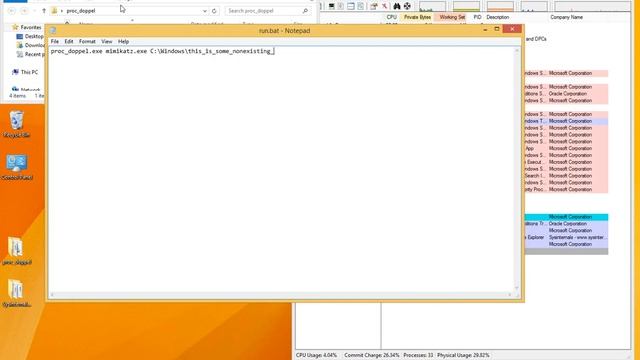Go up one folder in Explorer
Image resolution: width=640 pixels, height=360 pixels.
[44, 11]
